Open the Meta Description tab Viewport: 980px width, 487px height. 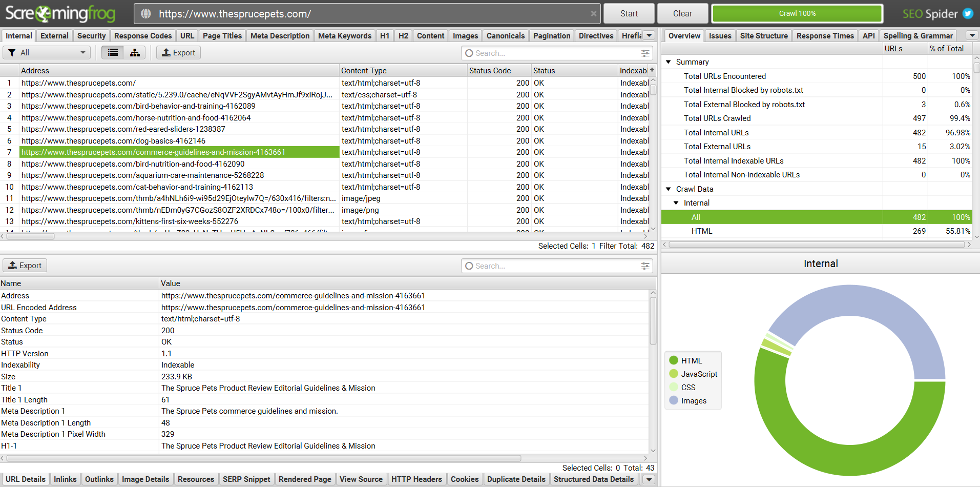coord(280,35)
